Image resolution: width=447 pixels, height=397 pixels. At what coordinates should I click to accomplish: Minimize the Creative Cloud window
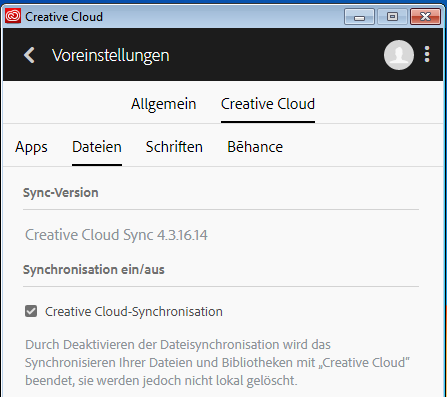click(x=359, y=17)
